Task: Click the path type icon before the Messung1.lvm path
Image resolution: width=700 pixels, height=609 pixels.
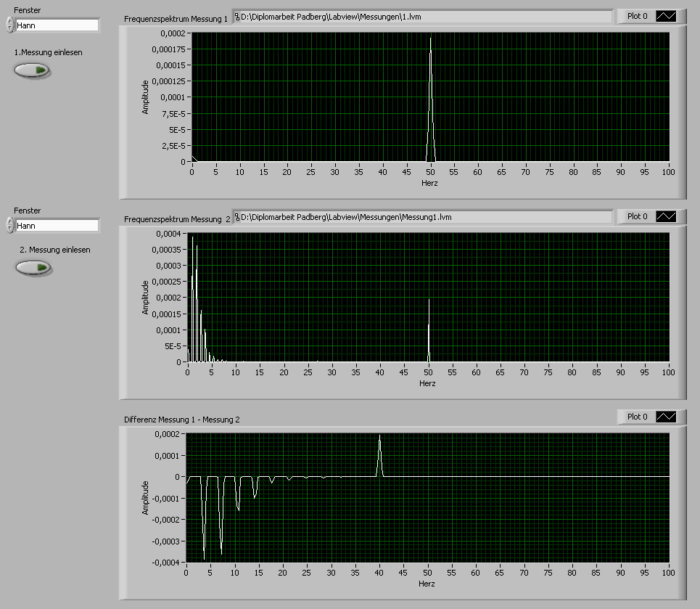Action: coord(237,217)
